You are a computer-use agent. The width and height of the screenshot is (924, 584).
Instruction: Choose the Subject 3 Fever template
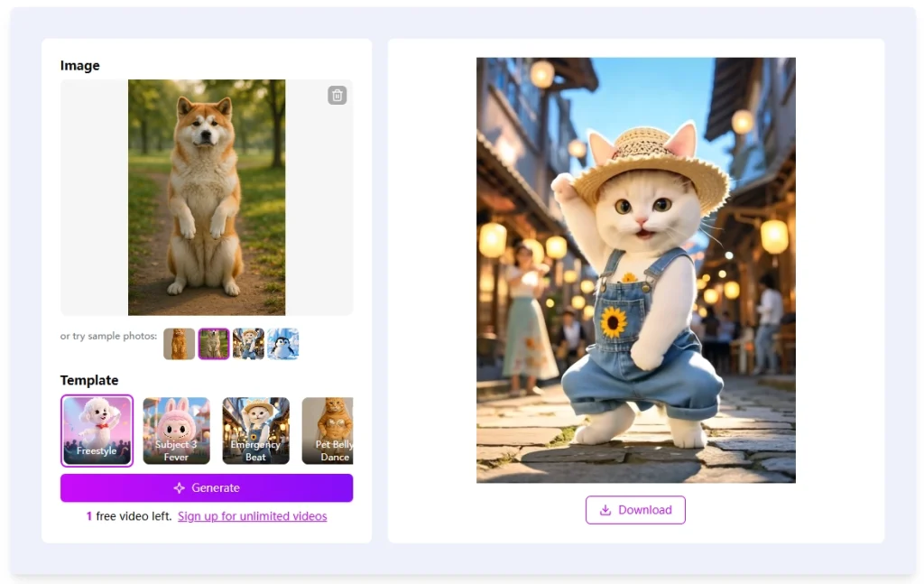[x=176, y=431]
